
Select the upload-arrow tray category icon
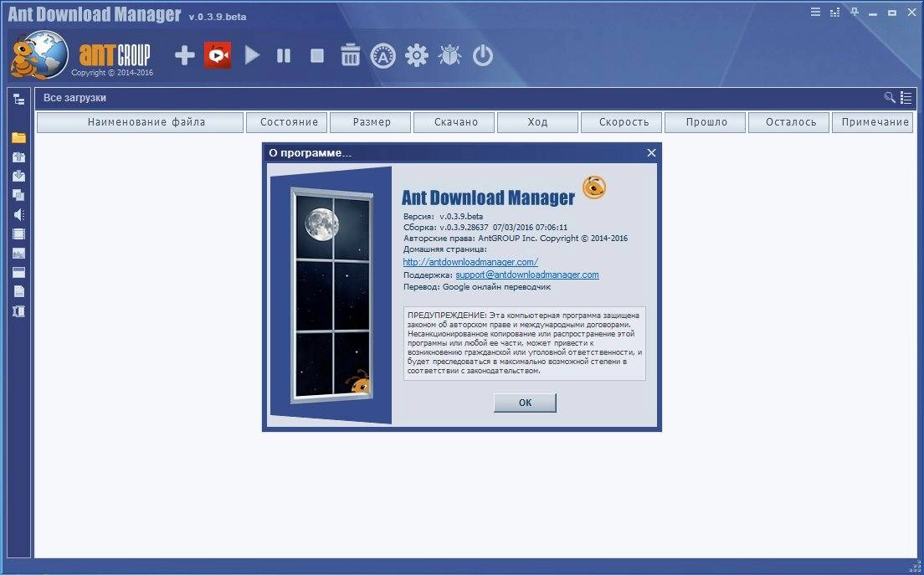(19, 157)
